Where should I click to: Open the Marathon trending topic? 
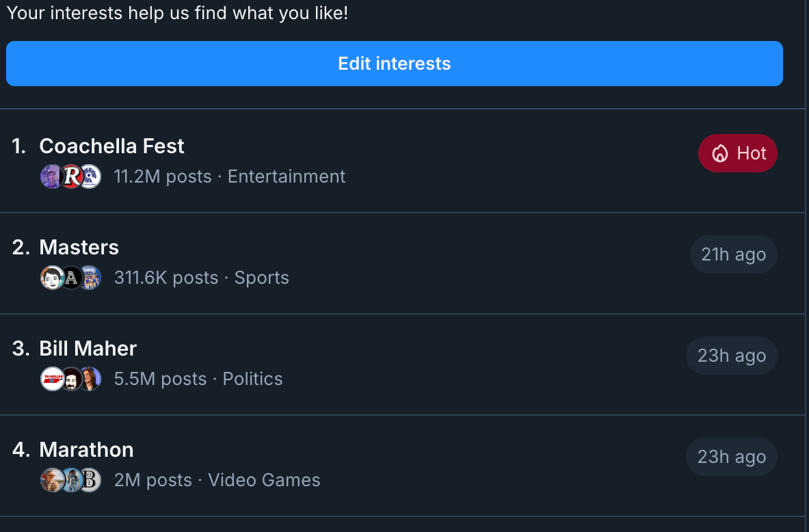coord(402,465)
